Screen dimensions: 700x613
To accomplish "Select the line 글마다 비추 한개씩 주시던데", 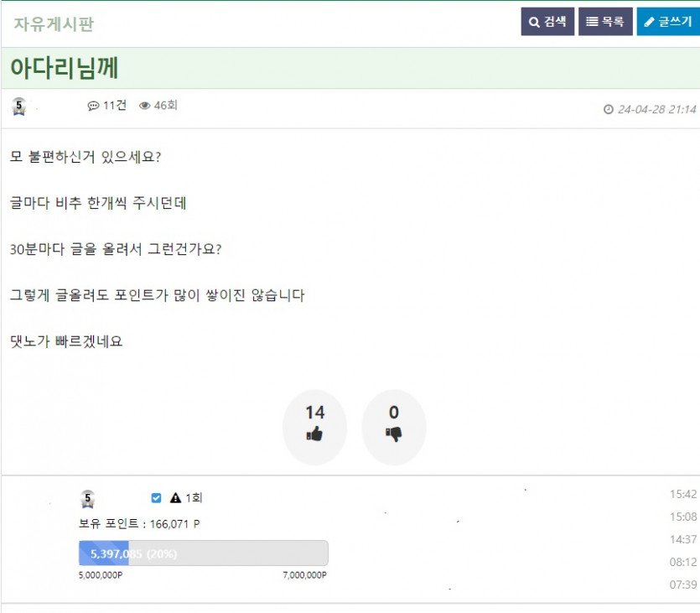I will click(98, 203).
